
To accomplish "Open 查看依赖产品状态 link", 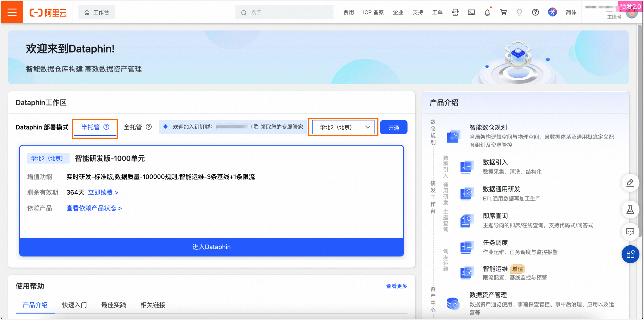I will (x=94, y=208).
